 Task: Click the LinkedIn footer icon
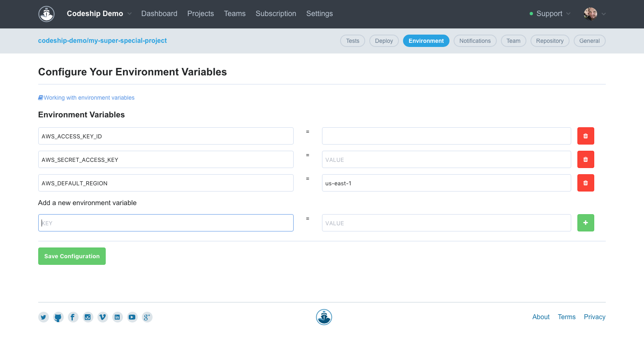click(117, 317)
